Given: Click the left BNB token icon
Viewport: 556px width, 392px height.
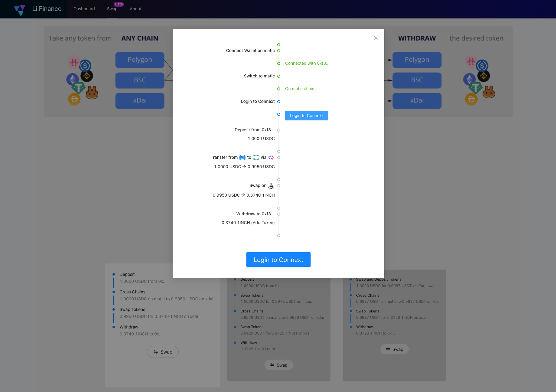Looking at the screenshot, I should coord(87,76).
